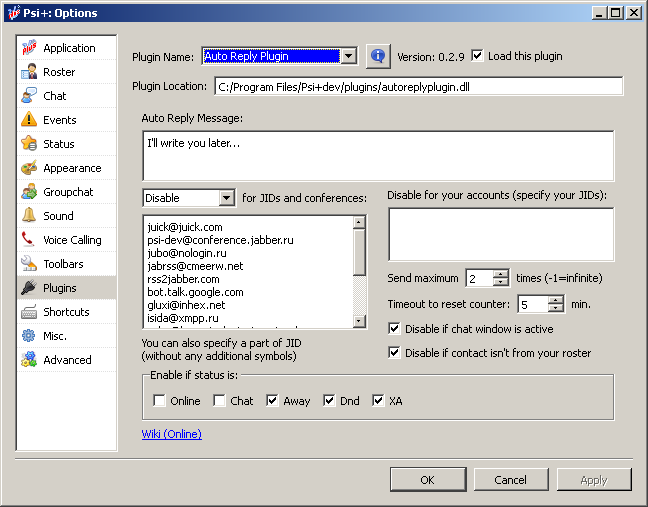Uncheck Disable if chat window is active
This screenshot has width=648, height=507.
(394, 329)
